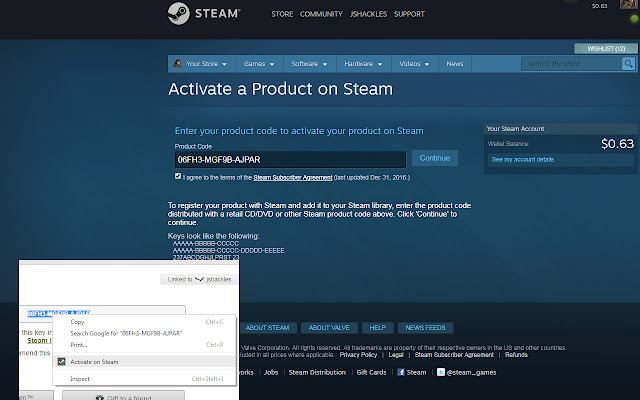Expand the Hardware dropdown
Image resolution: width=640 pixels, height=400 pixels.
[x=363, y=64]
